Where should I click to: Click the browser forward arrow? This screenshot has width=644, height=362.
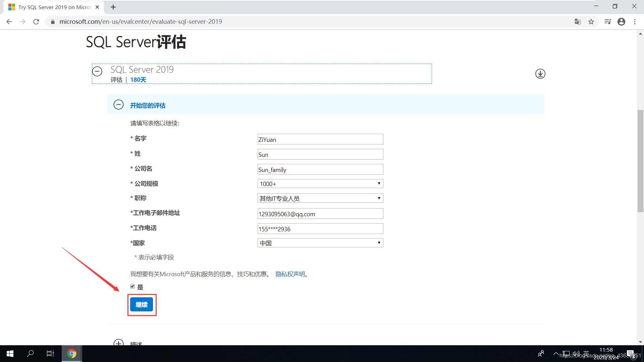(22, 22)
